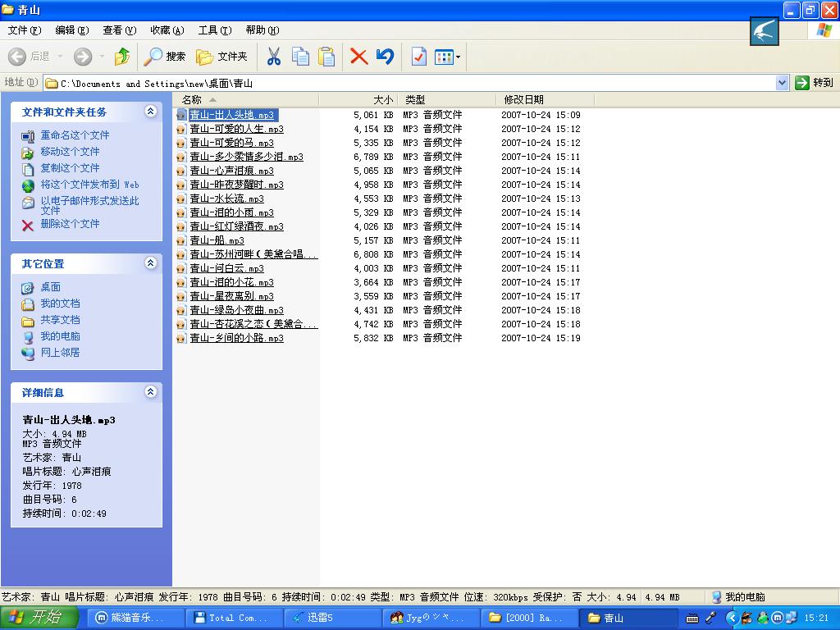Viewport: 840px width, 630px height.
Task: Sort by the 名称 column header
Action: (x=246, y=99)
